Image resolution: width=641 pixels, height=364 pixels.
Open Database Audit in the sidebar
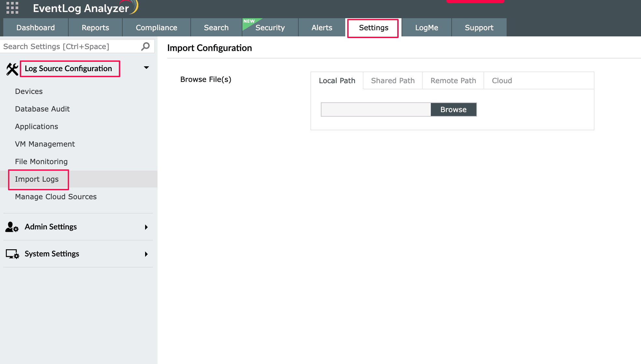(42, 109)
